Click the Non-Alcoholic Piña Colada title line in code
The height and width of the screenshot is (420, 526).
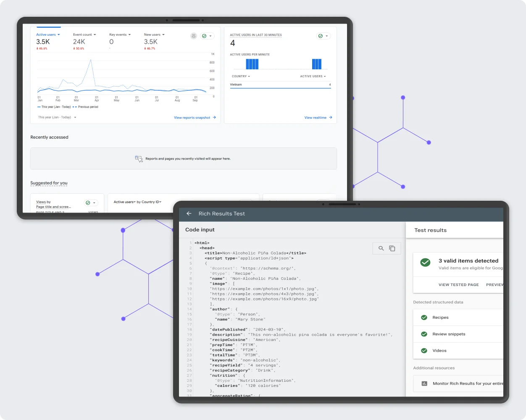click(255, 253)
